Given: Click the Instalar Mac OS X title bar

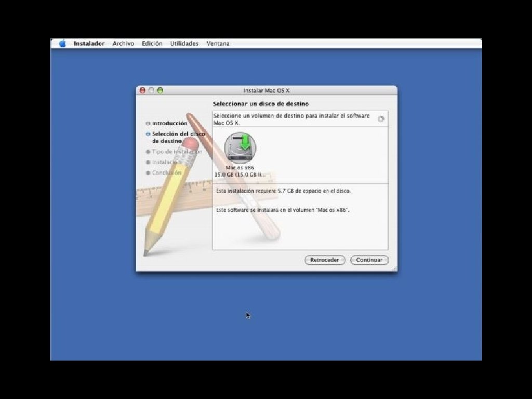Looking at the screenshot, I should [267, 90].
